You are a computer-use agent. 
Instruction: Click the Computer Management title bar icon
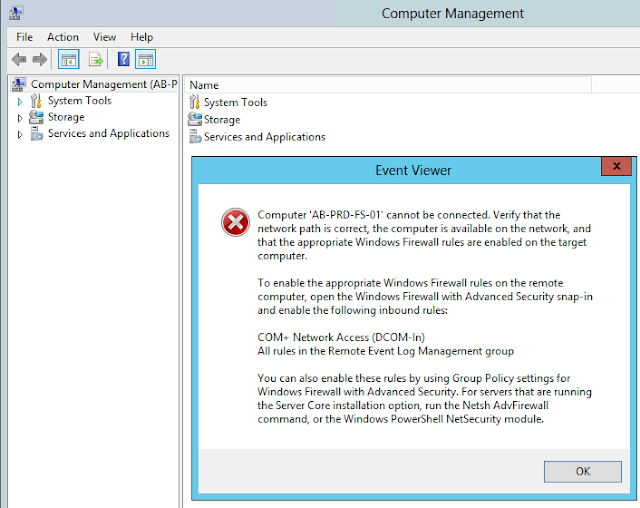(16, 13)
